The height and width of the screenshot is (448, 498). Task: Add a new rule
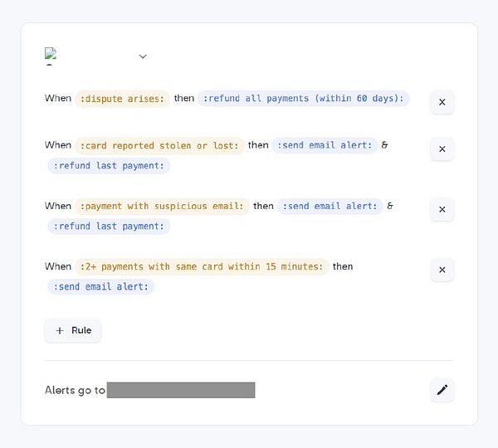(73, 330)
